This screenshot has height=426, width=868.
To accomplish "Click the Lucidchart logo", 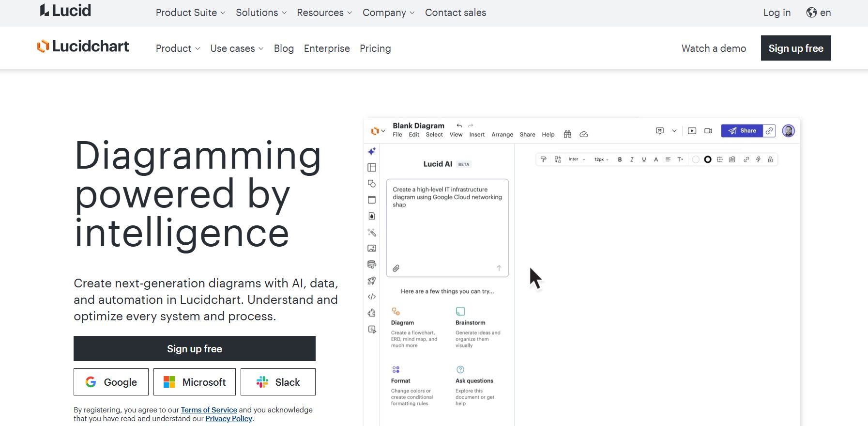I will (x=83, y=47).
